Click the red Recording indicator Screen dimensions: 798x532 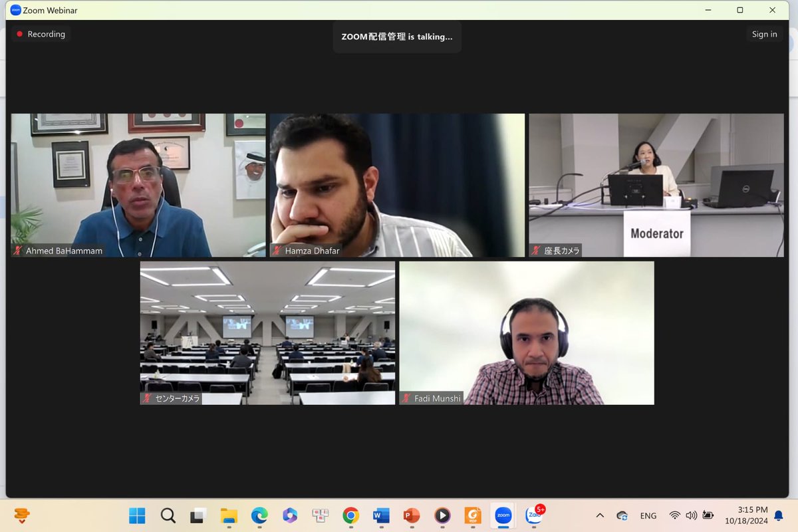(x=41, y=34)
